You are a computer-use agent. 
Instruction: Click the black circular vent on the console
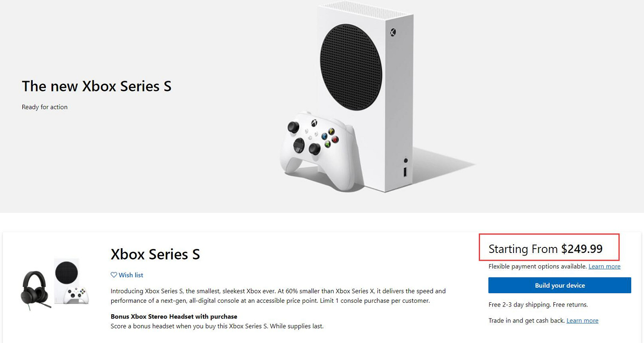(x=351, y=68)
